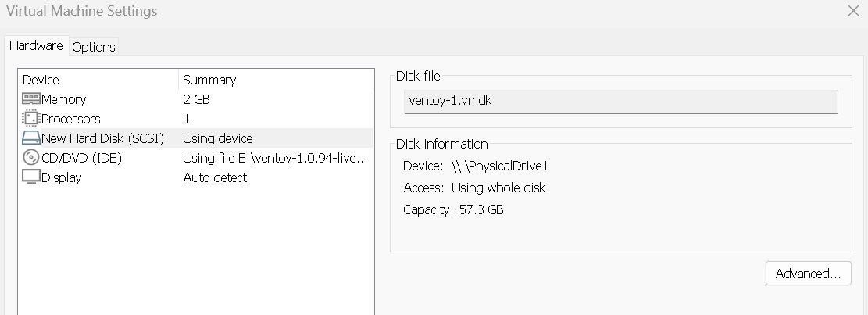This screenshot has height=315, width=868.
Task: Click the ventoy-1.vmdk disk file field
Action: 620,101
